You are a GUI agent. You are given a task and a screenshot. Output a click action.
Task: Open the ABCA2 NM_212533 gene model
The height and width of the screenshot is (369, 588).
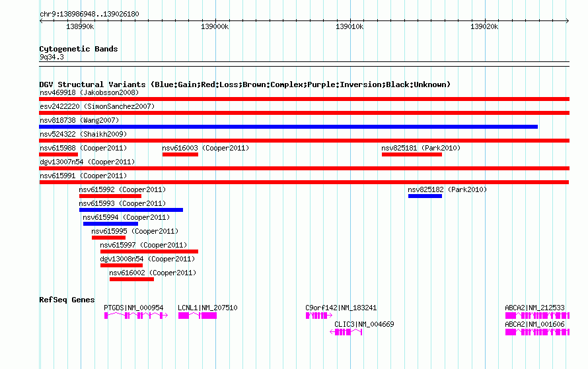point(537,316)
